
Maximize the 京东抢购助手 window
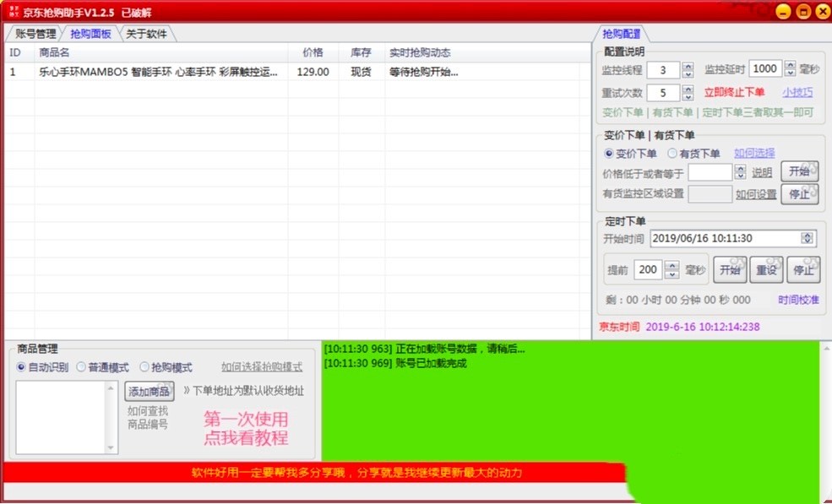[803, 12]
